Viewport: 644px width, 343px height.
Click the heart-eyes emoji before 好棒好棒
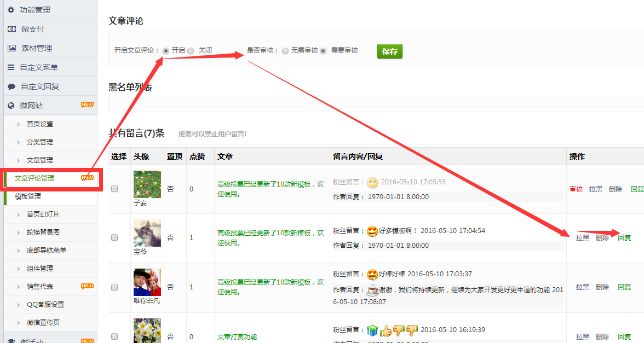372,274
